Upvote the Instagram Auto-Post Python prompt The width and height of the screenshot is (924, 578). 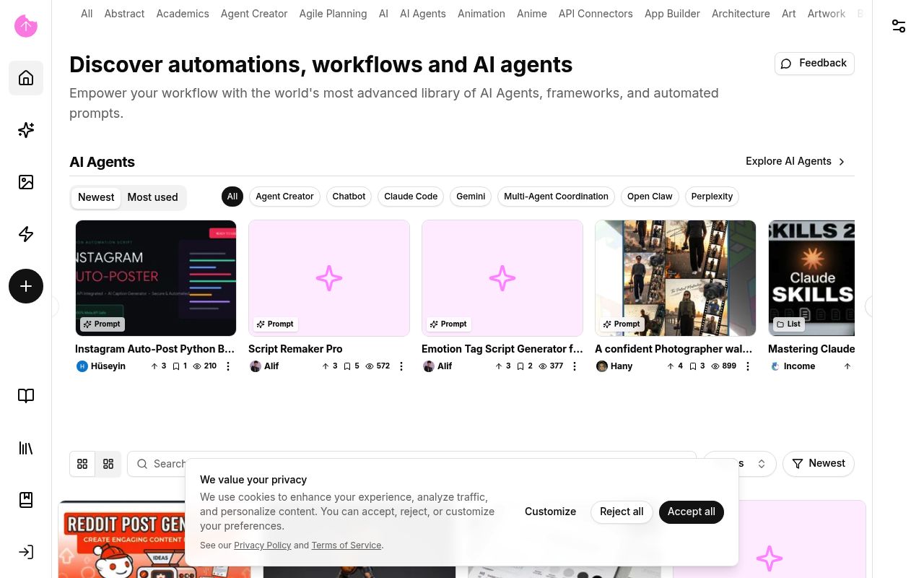pos(158,366)
